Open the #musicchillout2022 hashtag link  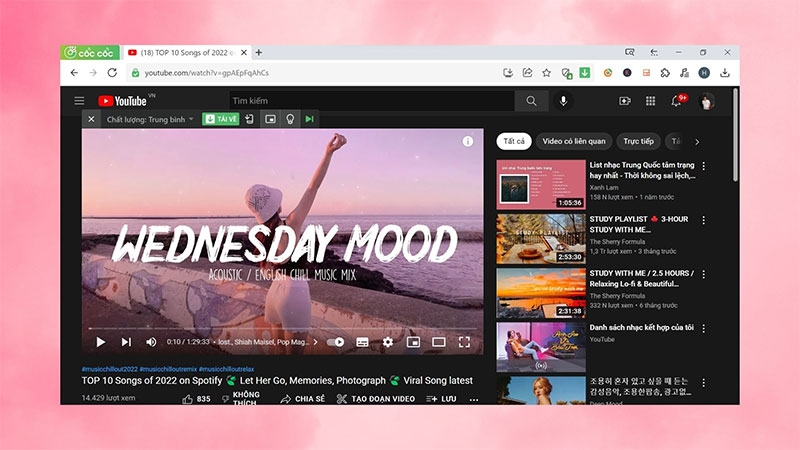click(x=110, y=369)
